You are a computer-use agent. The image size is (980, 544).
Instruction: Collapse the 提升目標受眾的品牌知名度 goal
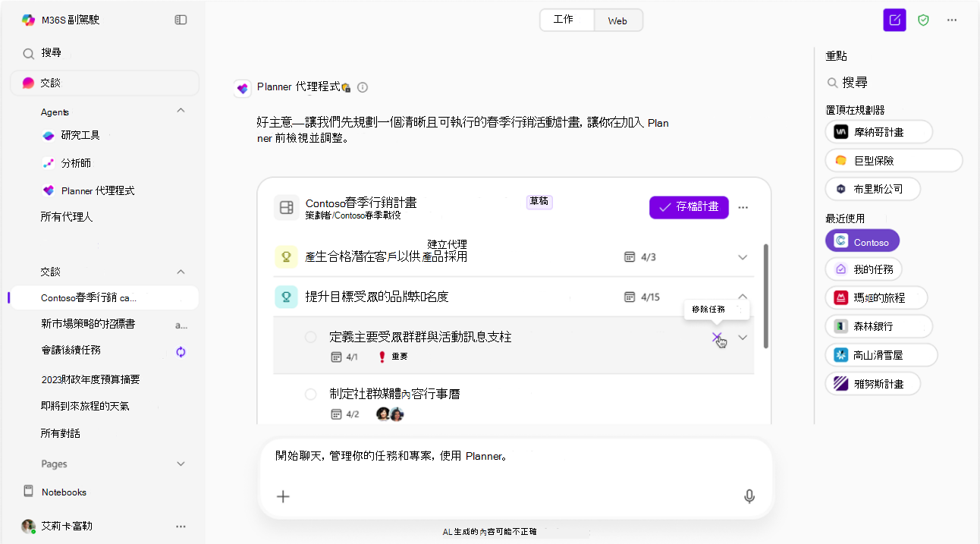(x=743, y=297)
